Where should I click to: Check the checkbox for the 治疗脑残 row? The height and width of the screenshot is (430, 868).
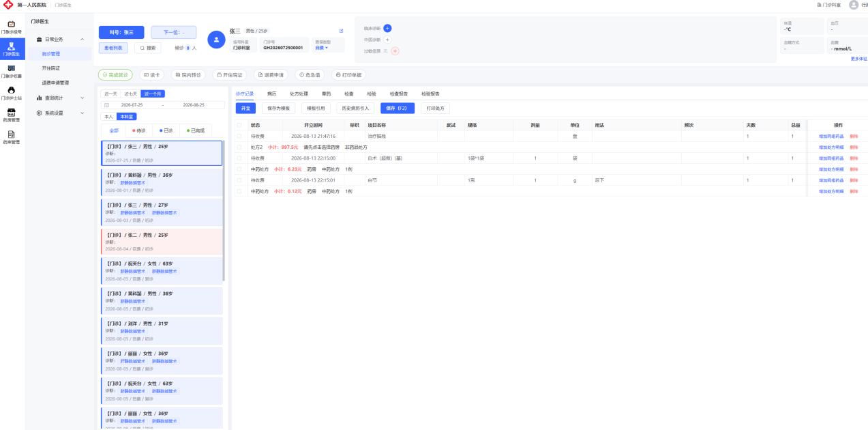[239, 136]
